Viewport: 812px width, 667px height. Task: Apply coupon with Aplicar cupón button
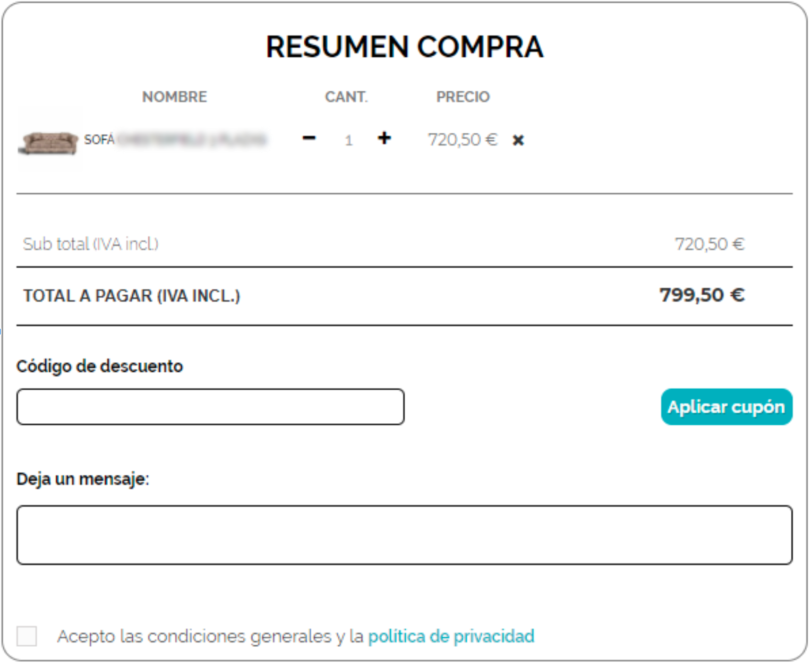(726, 407)
